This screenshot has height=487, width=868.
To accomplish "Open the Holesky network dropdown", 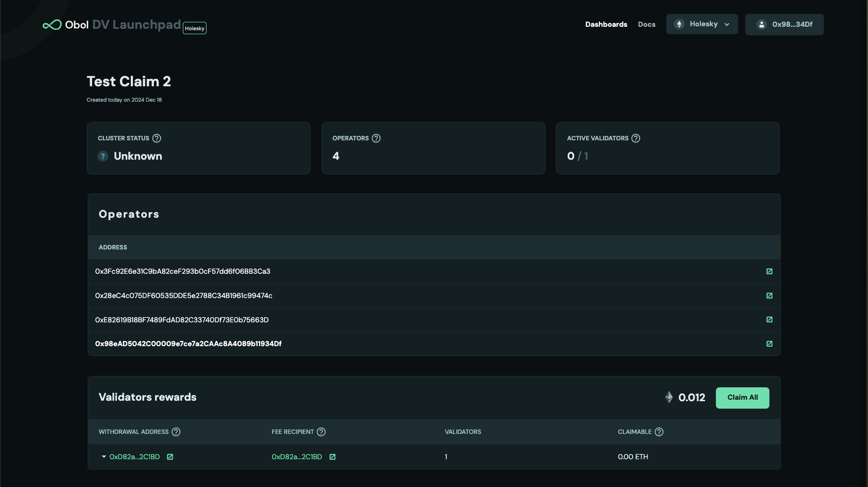I will [x=702, y=24].
